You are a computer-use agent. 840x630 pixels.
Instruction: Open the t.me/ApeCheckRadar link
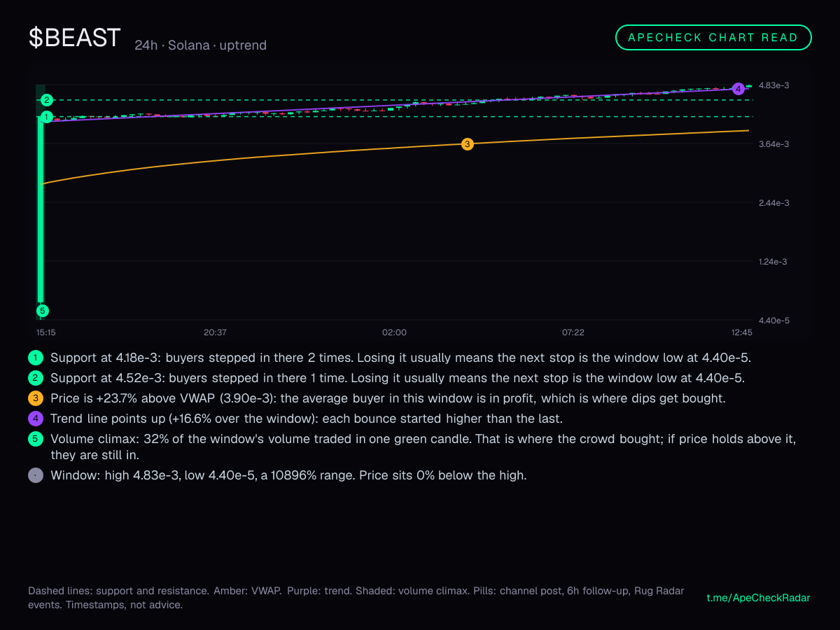[758, 598]
